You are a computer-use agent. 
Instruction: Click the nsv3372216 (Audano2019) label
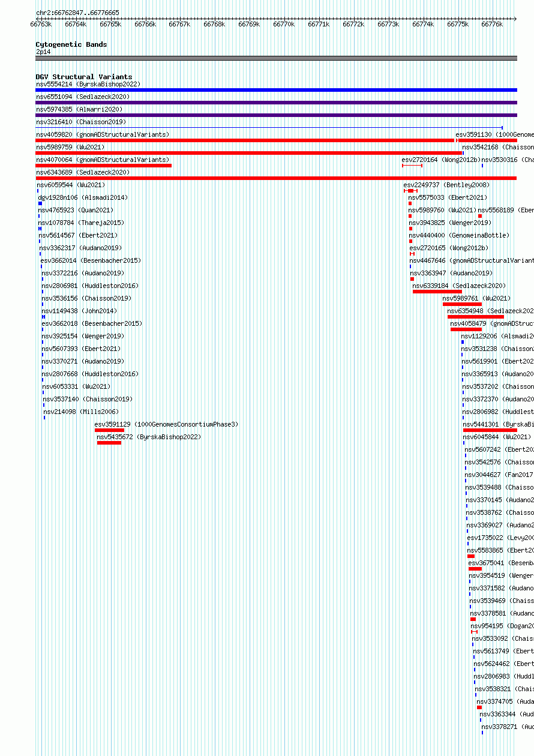83,273
